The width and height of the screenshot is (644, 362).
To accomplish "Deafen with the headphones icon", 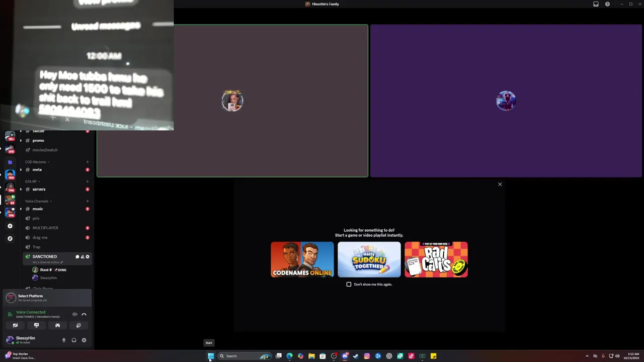I will click(74, 340).
